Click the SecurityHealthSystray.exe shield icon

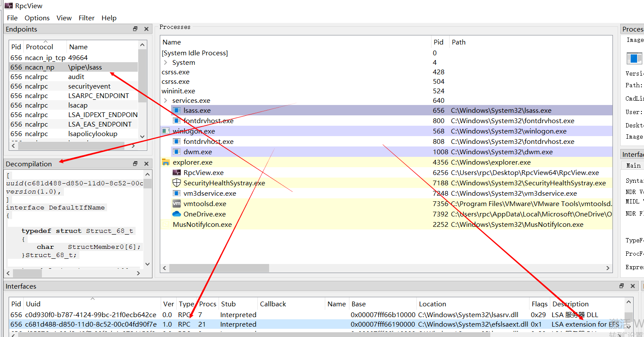(177, 183)
